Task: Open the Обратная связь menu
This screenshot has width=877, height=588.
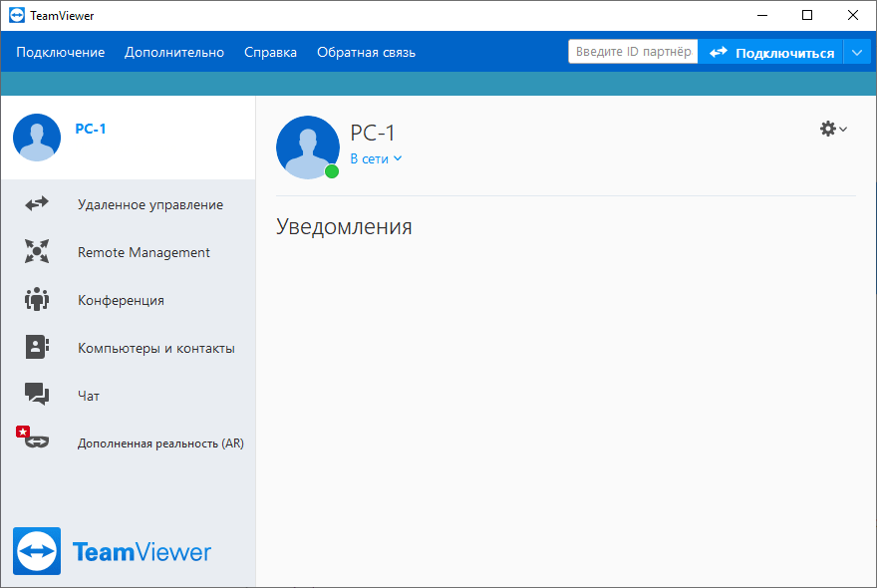Action: [366, 52]
